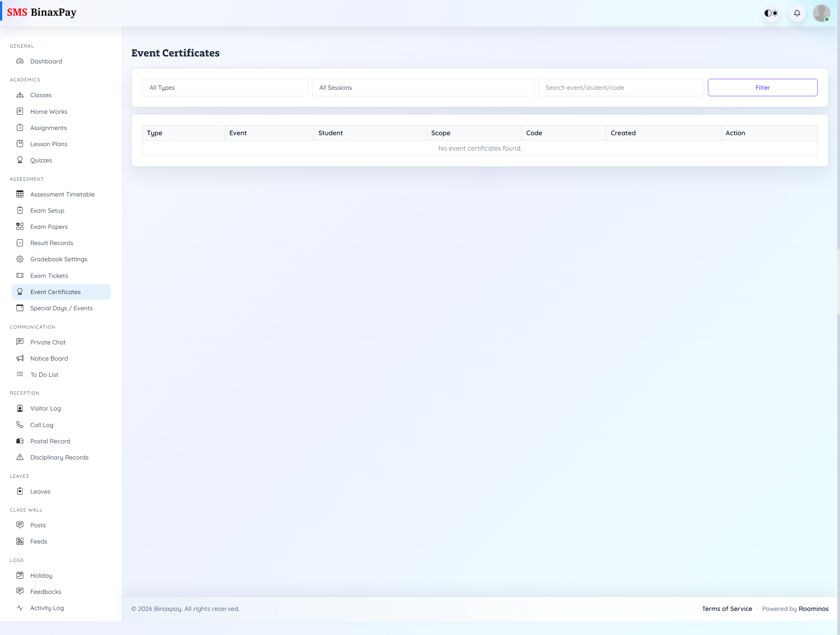Click the Exam Tickets ticket icon
Screen dimensions: 840x635
[20, 276]
